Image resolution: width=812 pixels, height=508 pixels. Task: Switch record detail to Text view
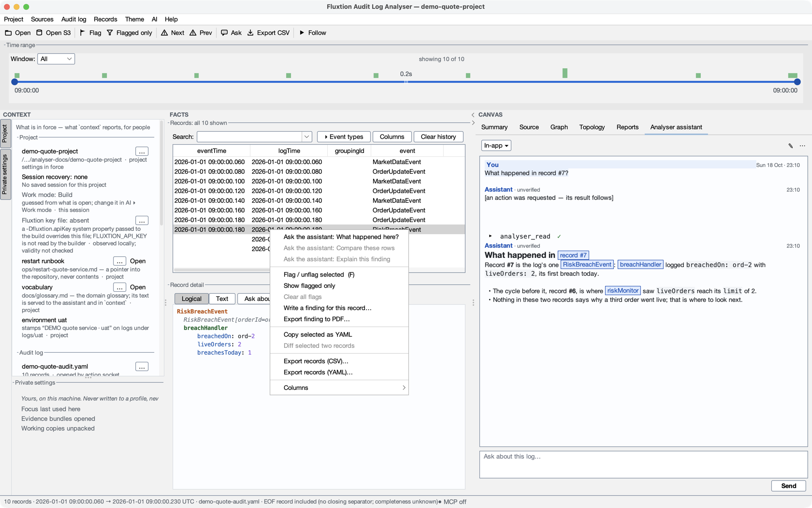[222, 299]
